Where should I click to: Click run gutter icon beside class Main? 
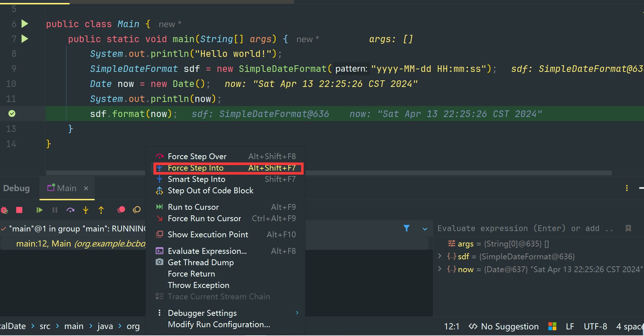pyautogui.click(x=25, y=24)
